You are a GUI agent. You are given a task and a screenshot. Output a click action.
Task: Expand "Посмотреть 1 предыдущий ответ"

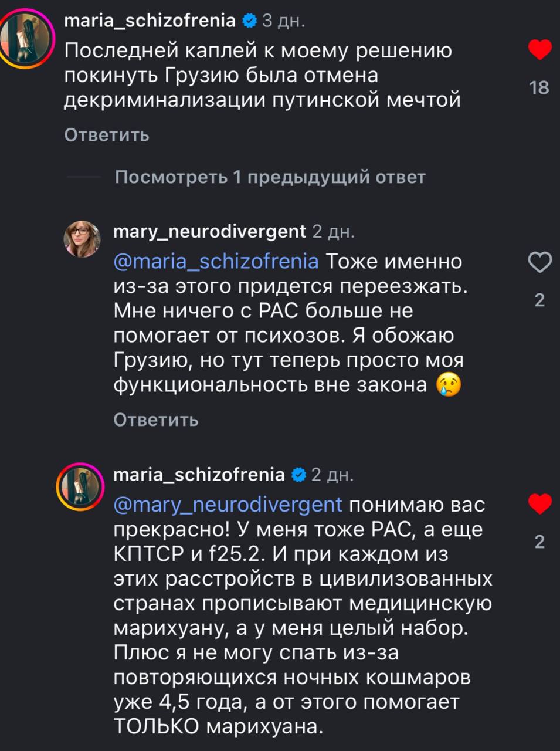tap(270, 177)
